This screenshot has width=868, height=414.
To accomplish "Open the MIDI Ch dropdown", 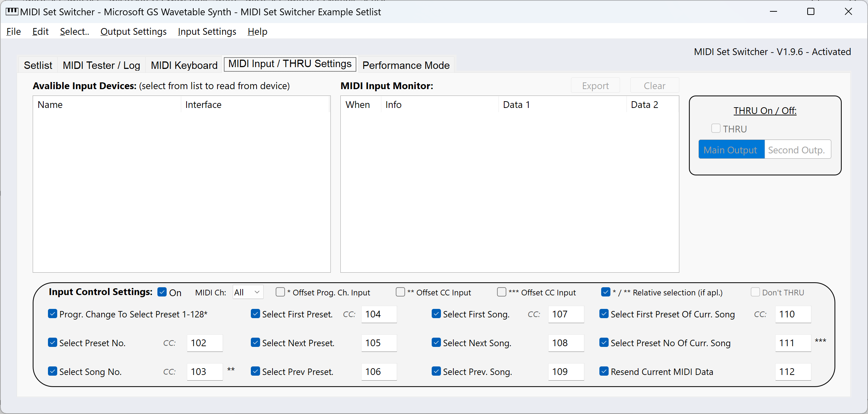I will pos(248,292).
